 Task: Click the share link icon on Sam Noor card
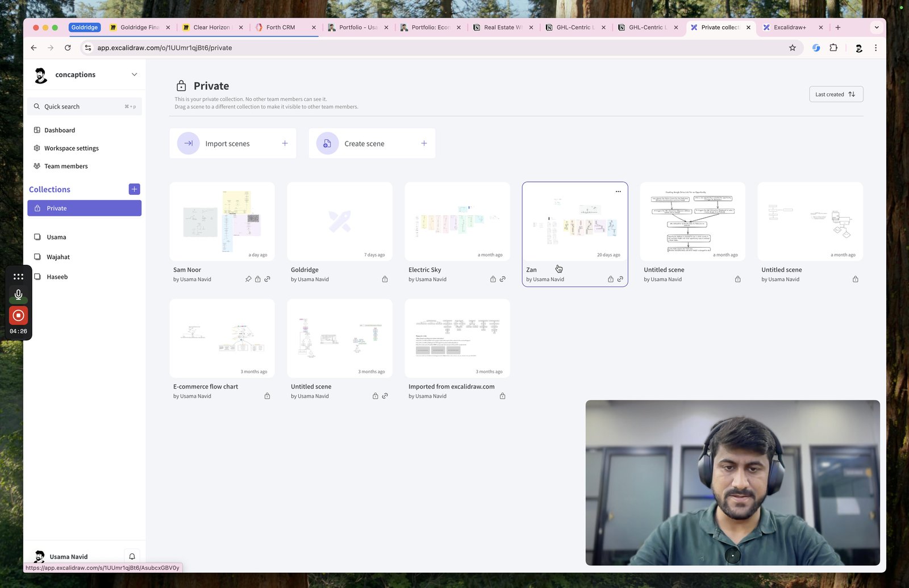pyautogui.click(x=267, y=279)
